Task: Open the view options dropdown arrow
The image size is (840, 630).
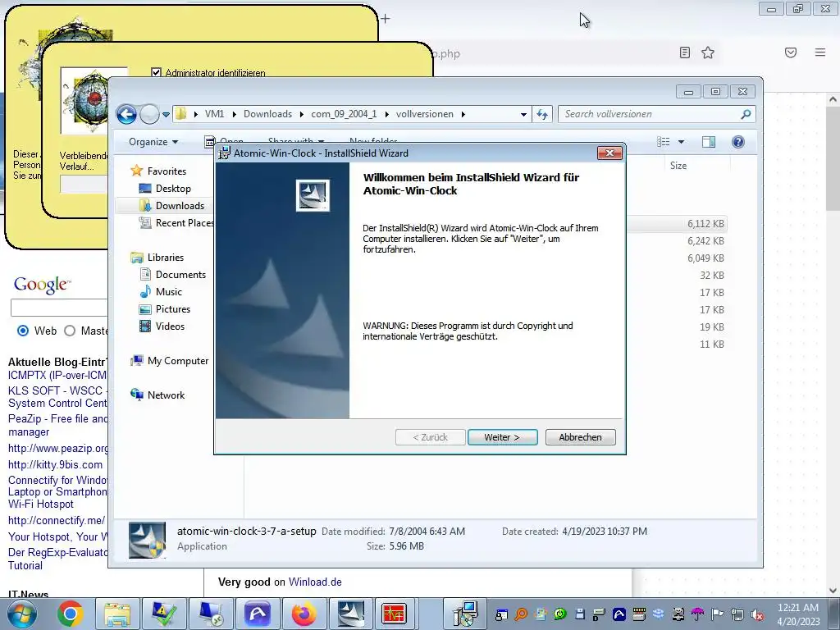Action: (x=682, y=142)
